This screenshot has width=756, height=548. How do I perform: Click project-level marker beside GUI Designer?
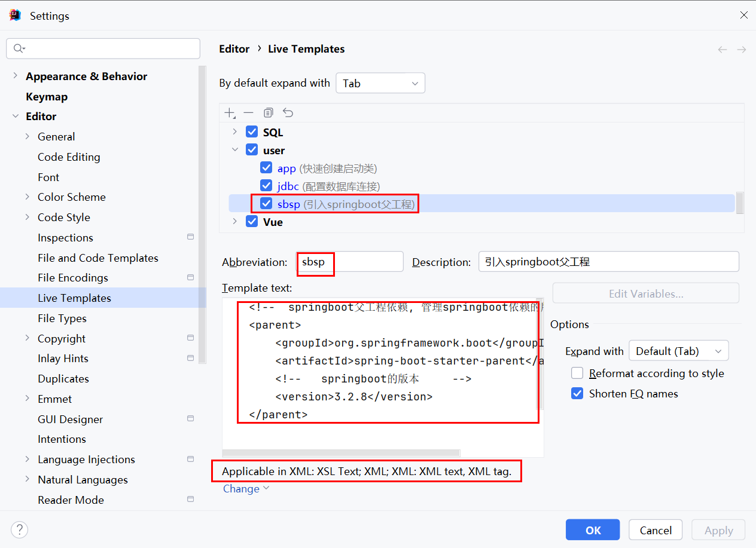[190, 419]
